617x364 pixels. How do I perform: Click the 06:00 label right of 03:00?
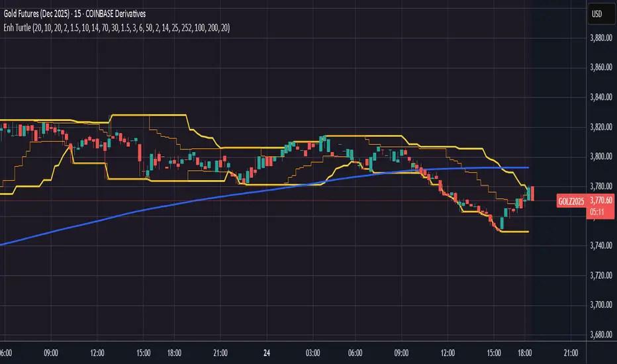tap(355, 353)
